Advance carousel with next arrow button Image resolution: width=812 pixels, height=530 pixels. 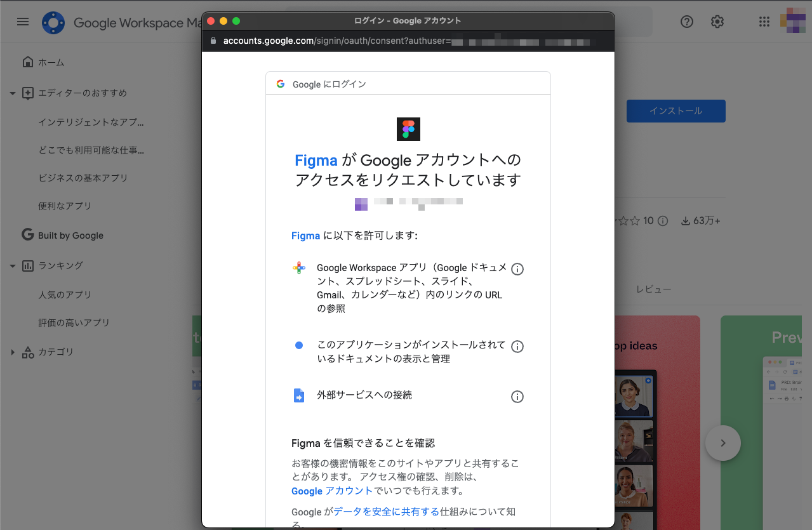(722, 443)
